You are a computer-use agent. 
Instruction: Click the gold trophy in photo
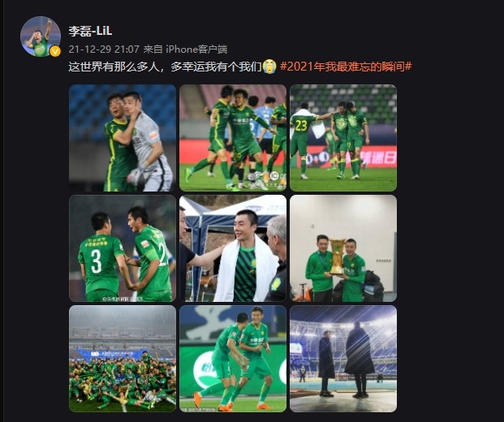click(337, 256)
